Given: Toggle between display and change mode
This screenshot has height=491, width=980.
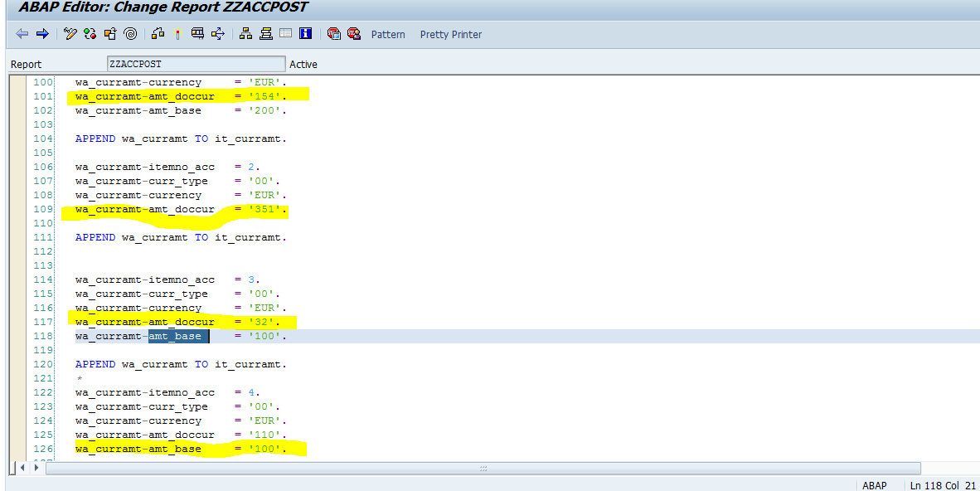Looking at the screenshot, I should pyautogui.click(x=70, y=34).
